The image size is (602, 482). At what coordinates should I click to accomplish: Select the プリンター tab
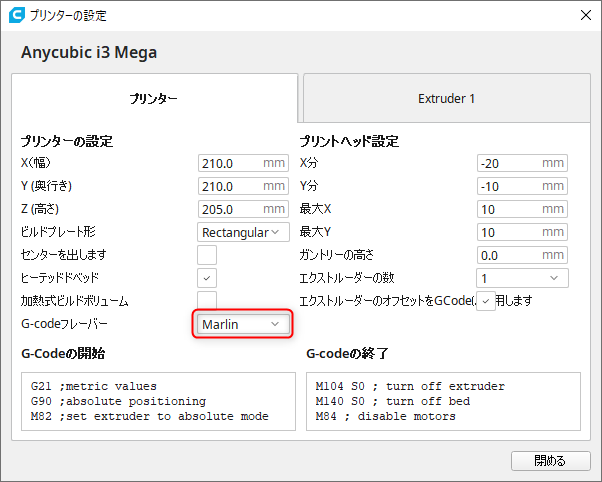(x=154, y=98)
